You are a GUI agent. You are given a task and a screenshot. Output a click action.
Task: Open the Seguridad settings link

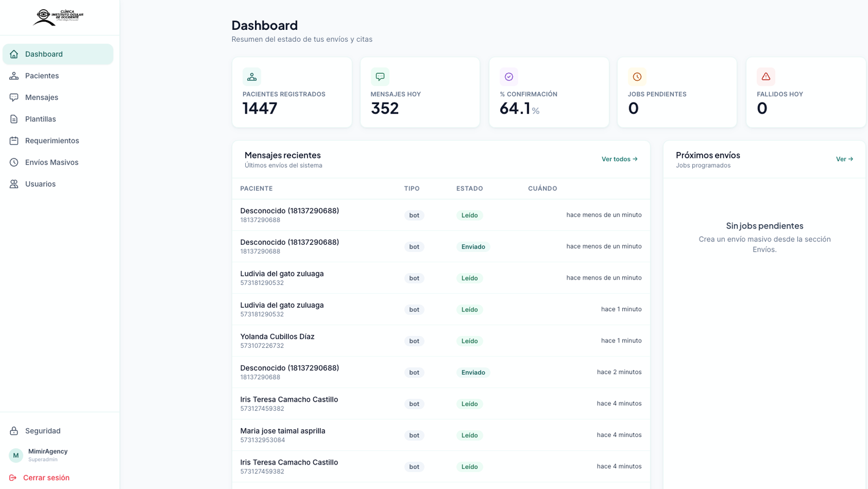coord(58,431)
